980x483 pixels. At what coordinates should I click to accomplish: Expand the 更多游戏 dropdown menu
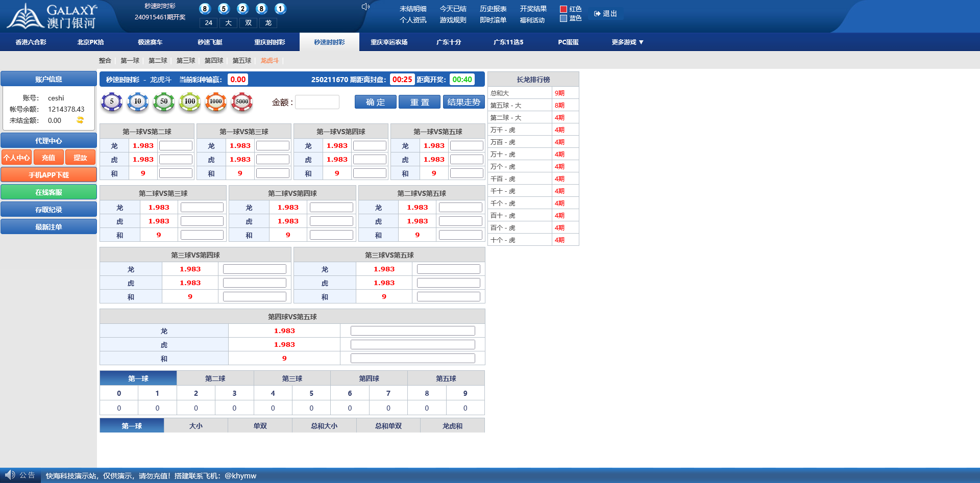627,42
